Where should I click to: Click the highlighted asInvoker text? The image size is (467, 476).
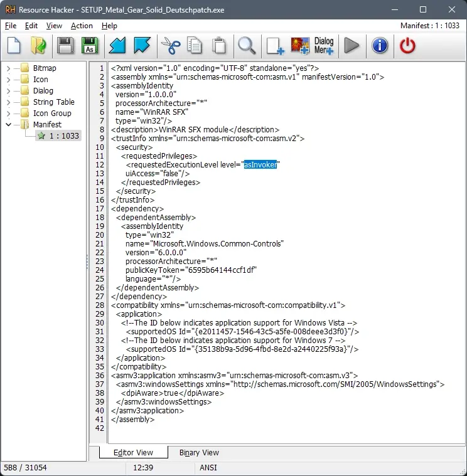(260, 164)
